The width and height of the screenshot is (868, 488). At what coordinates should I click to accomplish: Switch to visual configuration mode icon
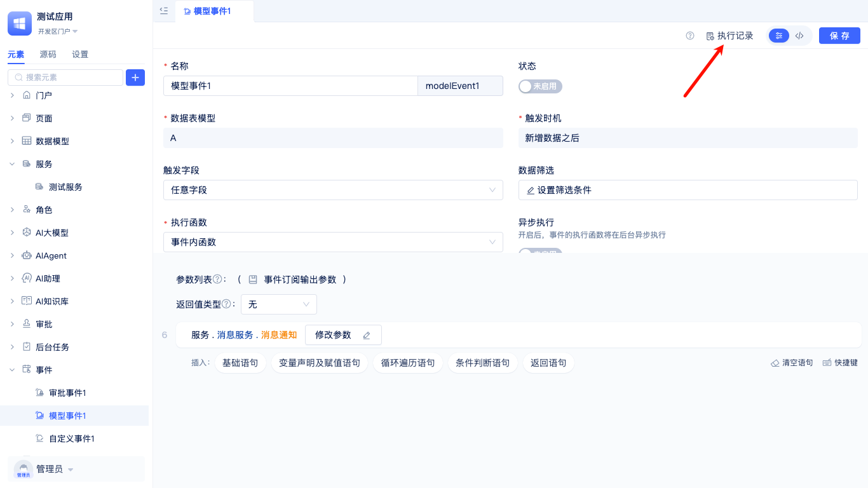[779, 36]
